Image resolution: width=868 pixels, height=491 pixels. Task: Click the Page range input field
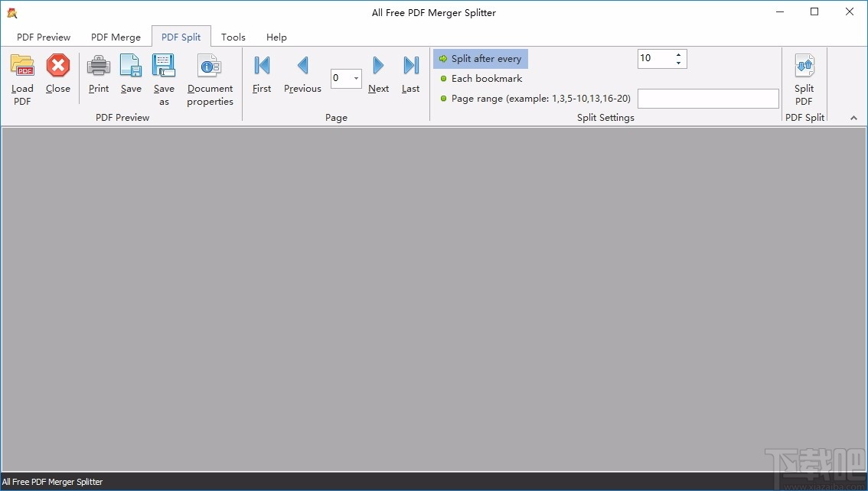(x=707, y=98)
